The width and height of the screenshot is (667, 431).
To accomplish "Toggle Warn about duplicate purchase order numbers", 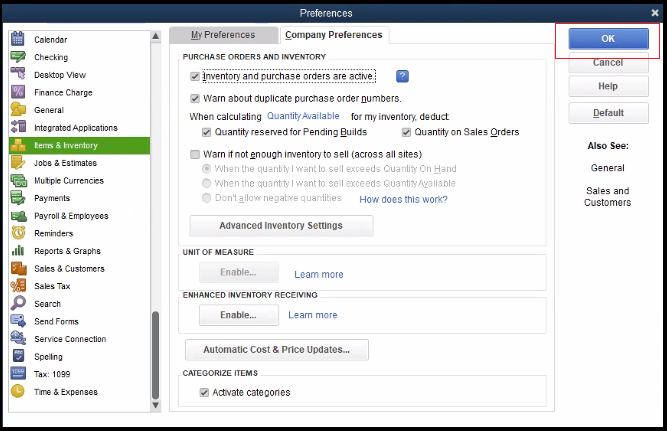I will (x=195, y=99).
